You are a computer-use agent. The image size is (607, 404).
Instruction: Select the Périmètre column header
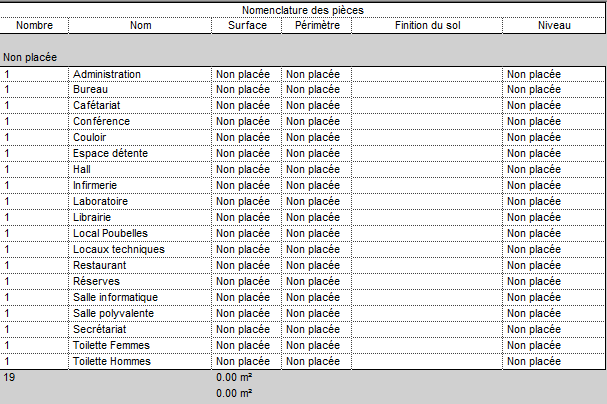coord(316,25)
